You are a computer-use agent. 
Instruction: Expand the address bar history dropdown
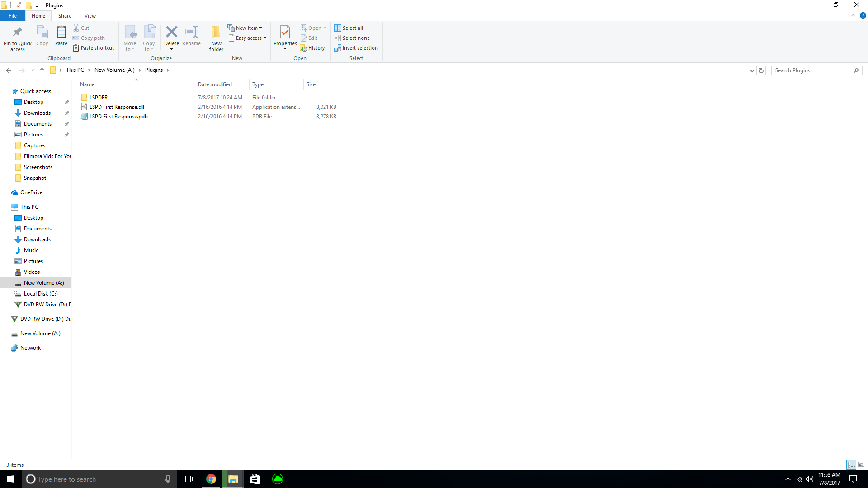click(x=752, y=70)
